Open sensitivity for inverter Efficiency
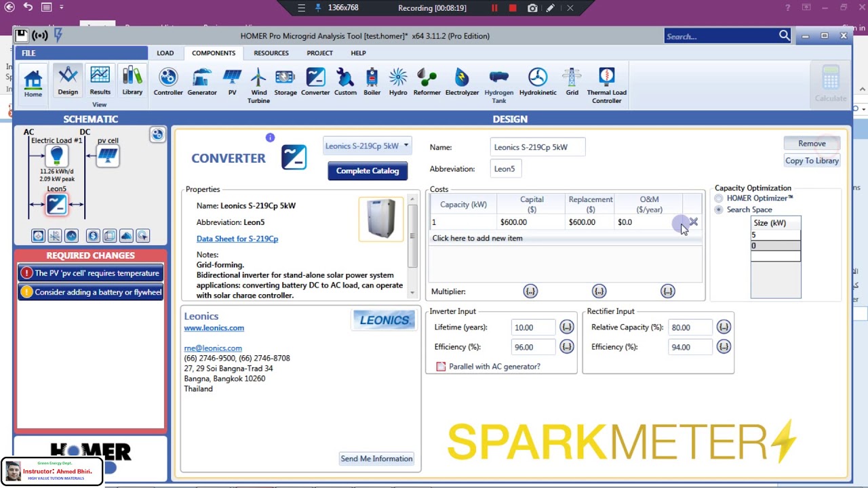868x488 pixels. coord(567,347)
